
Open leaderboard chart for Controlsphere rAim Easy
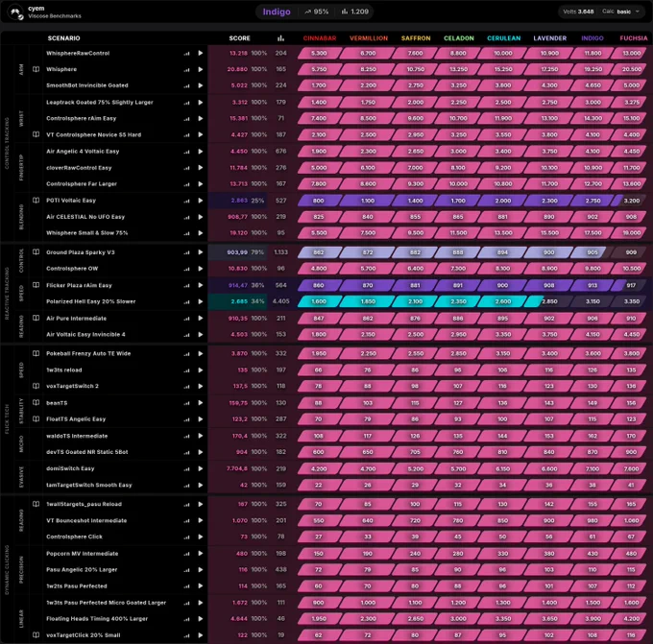coord(186,119)
